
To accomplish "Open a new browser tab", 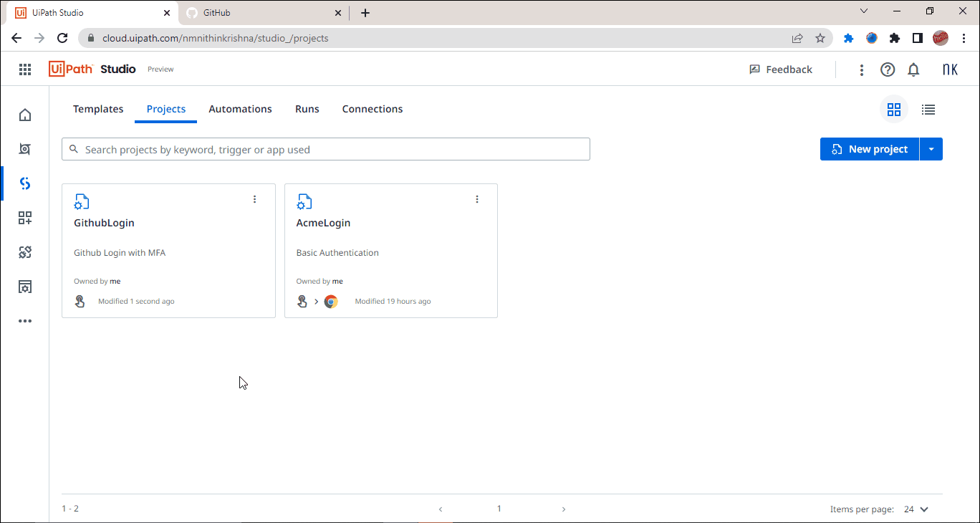I will [x=365, y=13].
